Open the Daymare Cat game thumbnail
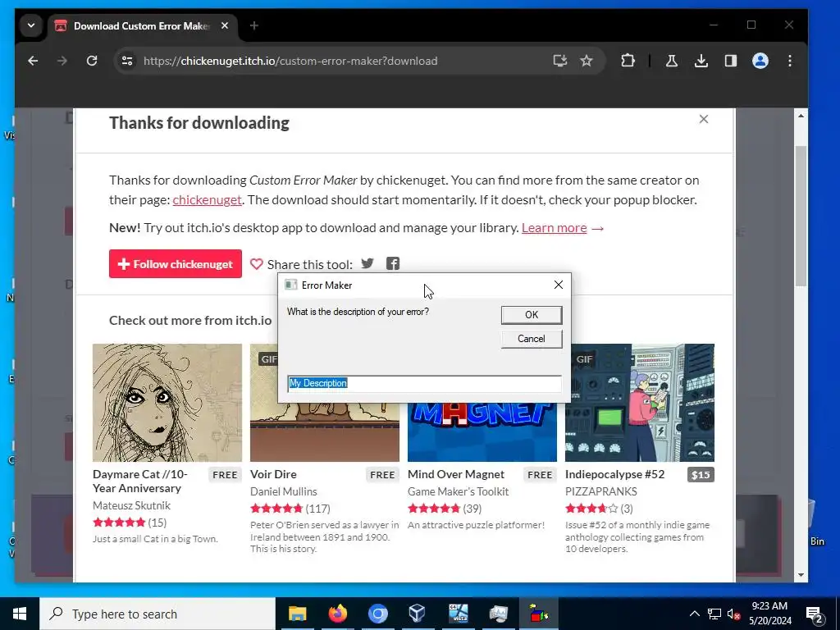 click(x=167, y=402)
